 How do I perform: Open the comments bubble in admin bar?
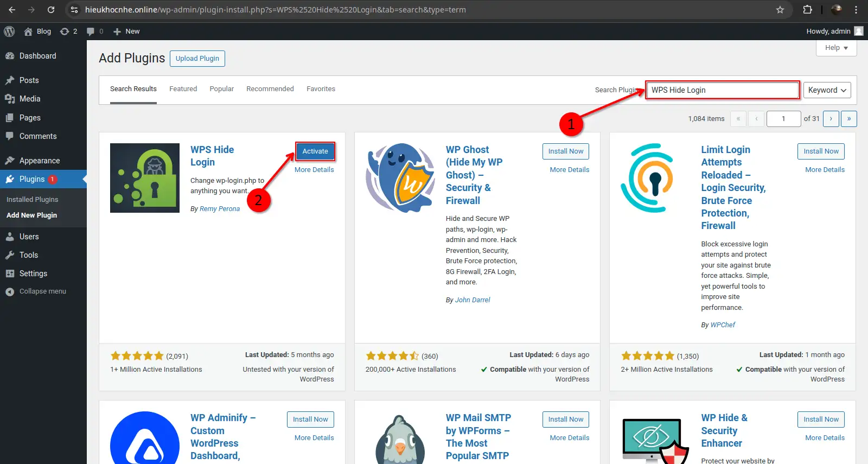[x=95, y=31]
